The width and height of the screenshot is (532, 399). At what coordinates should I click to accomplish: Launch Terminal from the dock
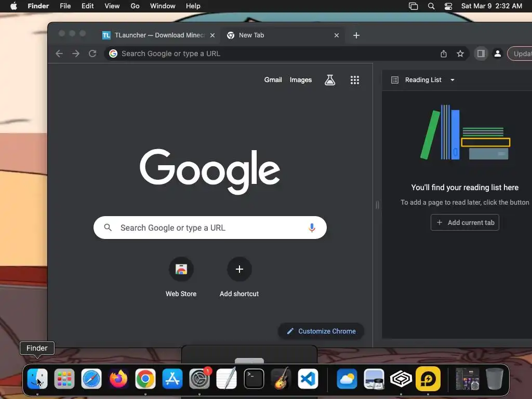click(254, 379)
